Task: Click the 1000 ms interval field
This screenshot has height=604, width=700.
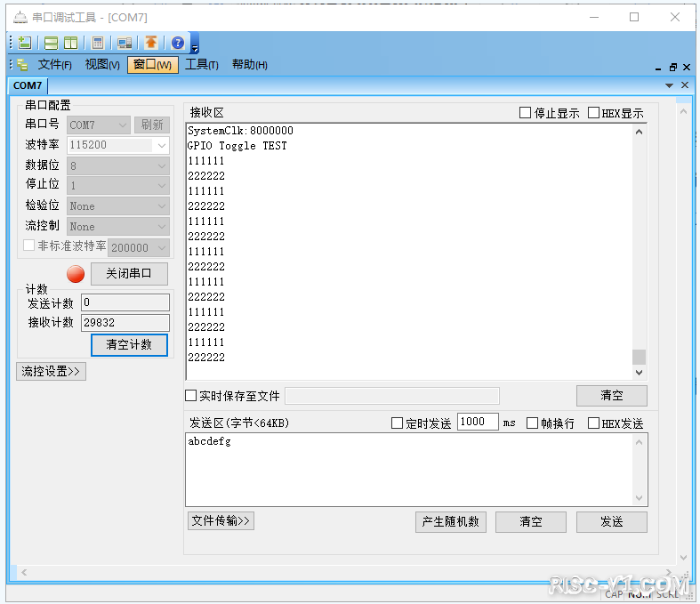Action: point(478,422)
